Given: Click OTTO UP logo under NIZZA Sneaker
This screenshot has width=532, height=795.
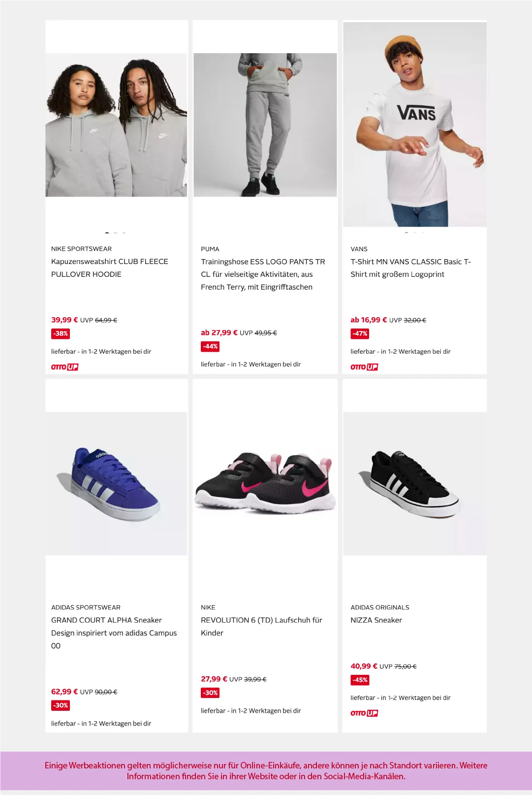Looking at the screenshot, I should pos(364,713).
